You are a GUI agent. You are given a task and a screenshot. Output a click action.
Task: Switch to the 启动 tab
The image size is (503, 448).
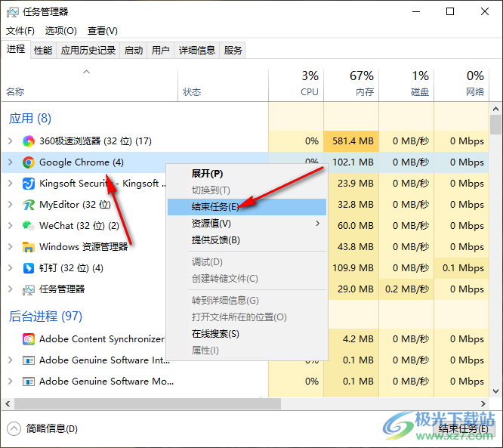tap(134, 51)
